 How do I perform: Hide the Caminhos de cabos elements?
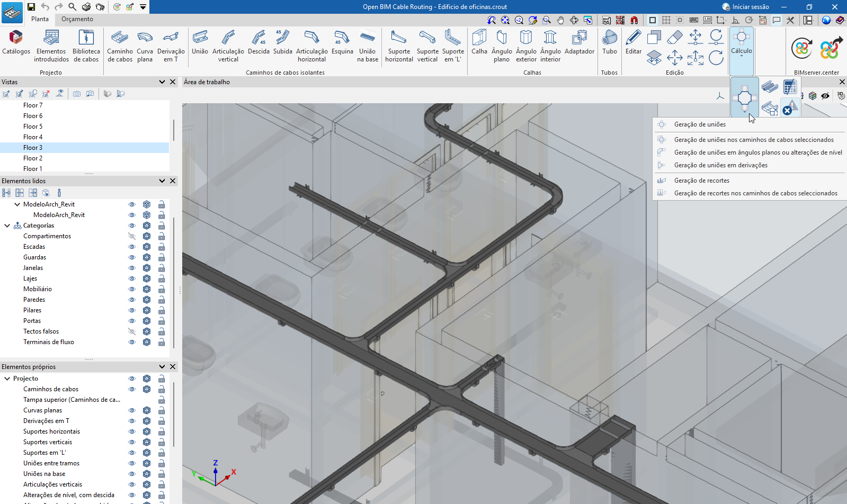click(132, 389)
